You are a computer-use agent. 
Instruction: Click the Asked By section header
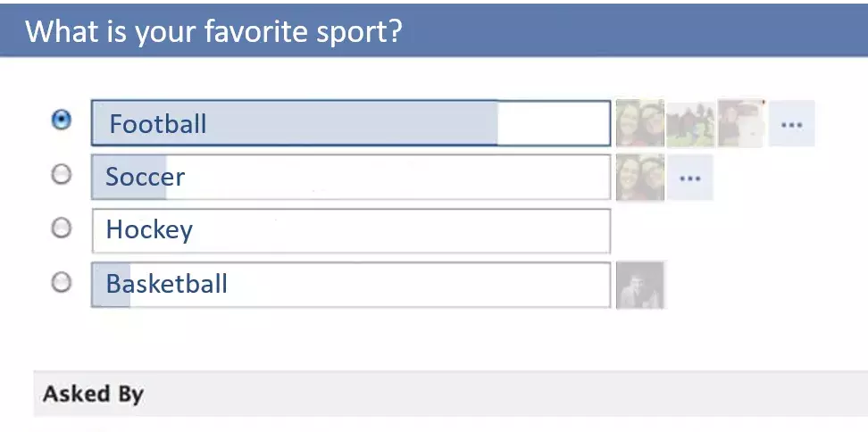tap(93, 394)
